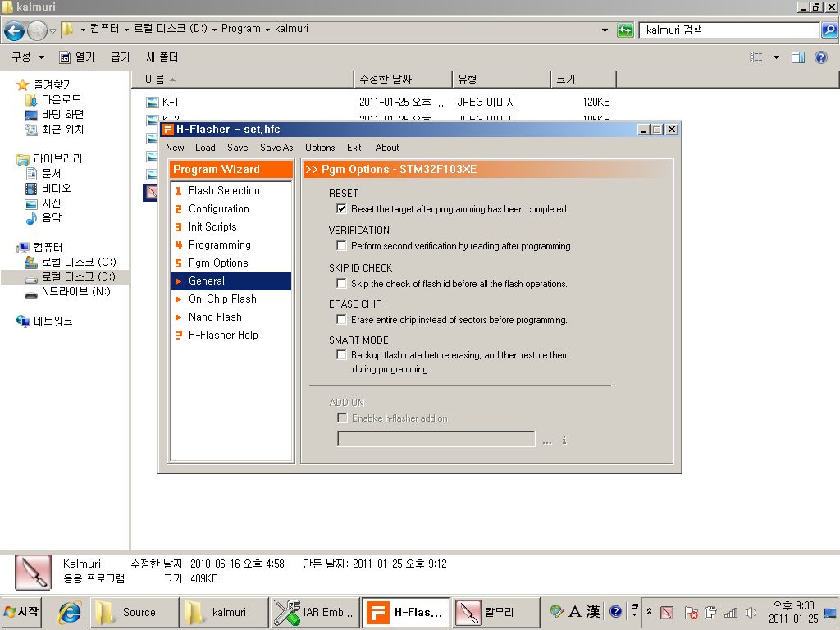The width and height of the screenshot is (840, 630).
Task: Click the change view icon
Action: pyautogui.click(x=756, y=57)
